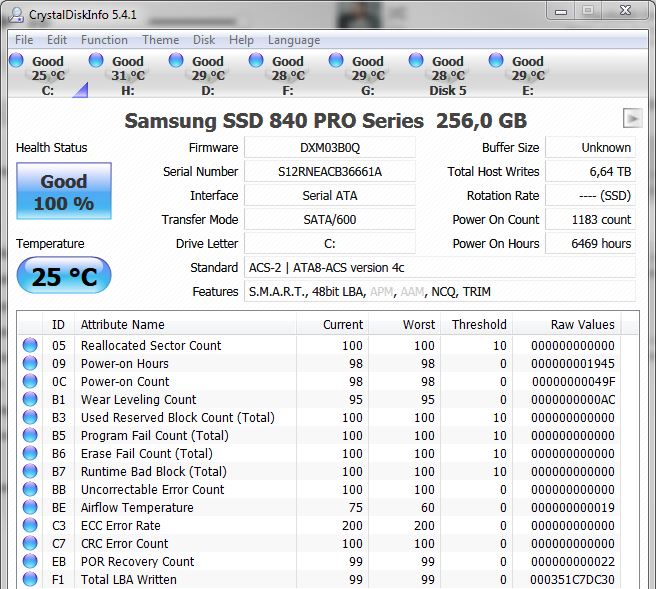Click the Attribute Name column header
The image size is (656, 589).
pyautogui.click(x=185, y=324)
